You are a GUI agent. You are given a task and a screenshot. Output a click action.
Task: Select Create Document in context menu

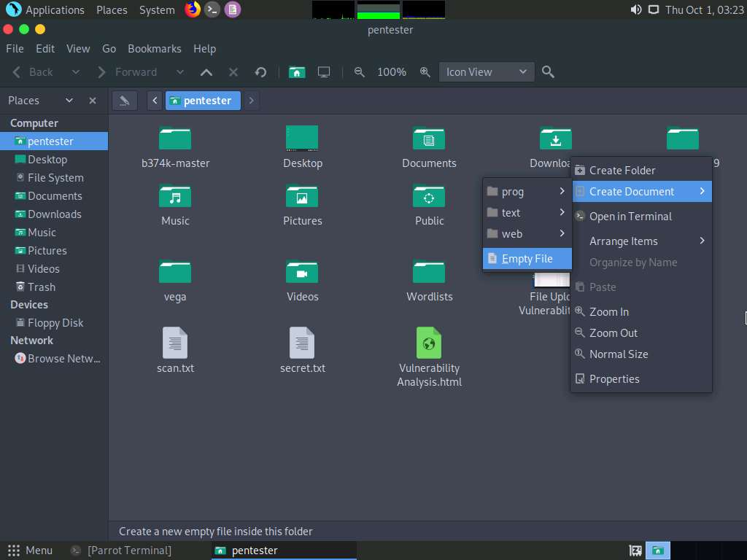tap(641, 192)
